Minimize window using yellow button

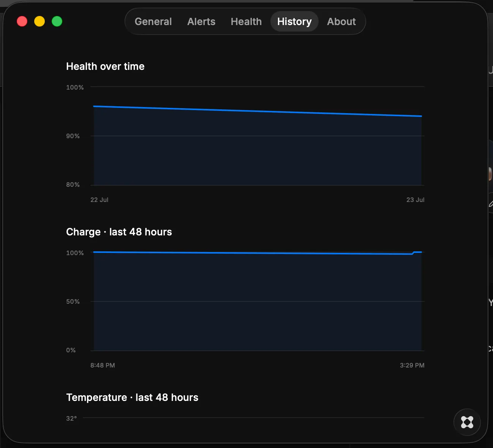40,21
